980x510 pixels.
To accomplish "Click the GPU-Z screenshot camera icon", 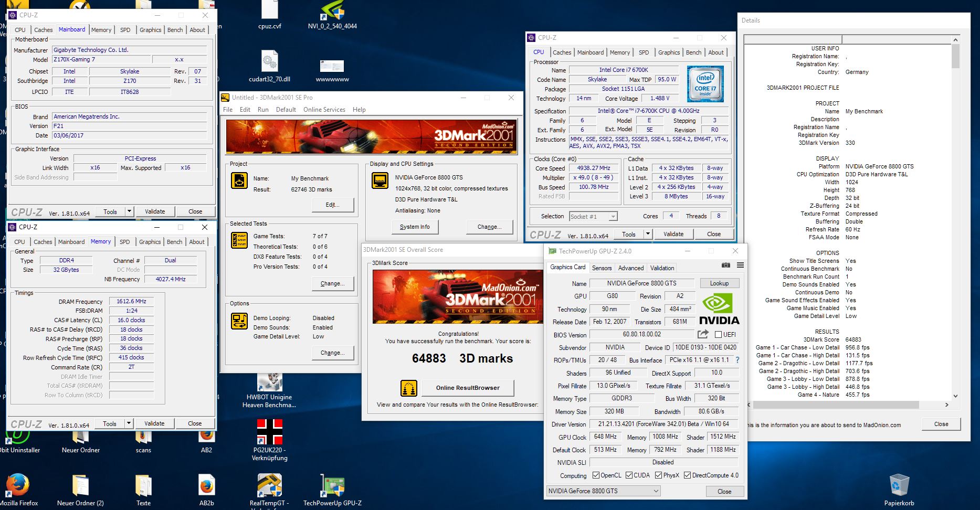I will pyautogui.click(x=726, y=265).
